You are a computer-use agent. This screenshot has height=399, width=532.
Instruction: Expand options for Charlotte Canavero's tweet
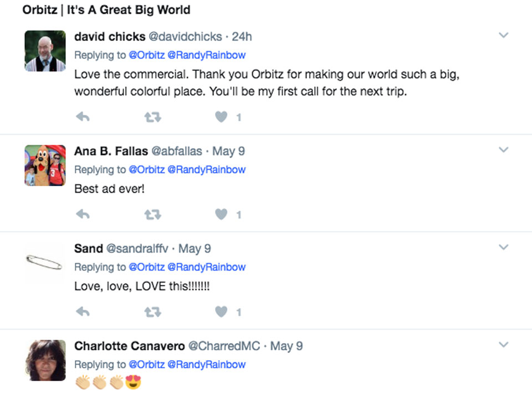[x=503, y=345]
